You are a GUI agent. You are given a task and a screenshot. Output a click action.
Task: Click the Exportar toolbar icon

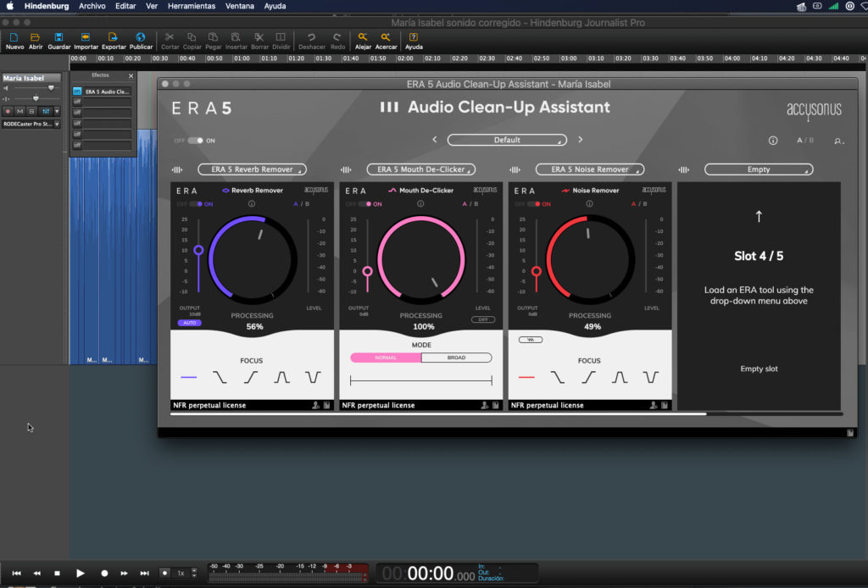[114, 37]
